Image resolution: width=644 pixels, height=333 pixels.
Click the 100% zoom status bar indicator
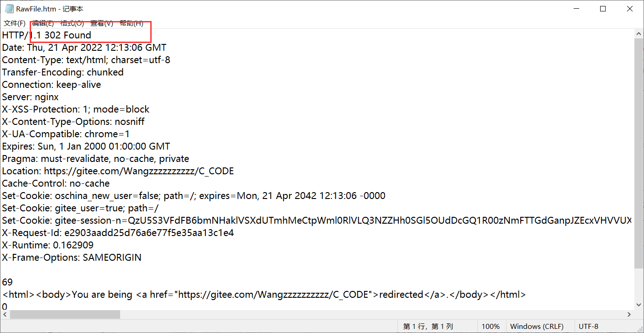click(x=491, y=327)
